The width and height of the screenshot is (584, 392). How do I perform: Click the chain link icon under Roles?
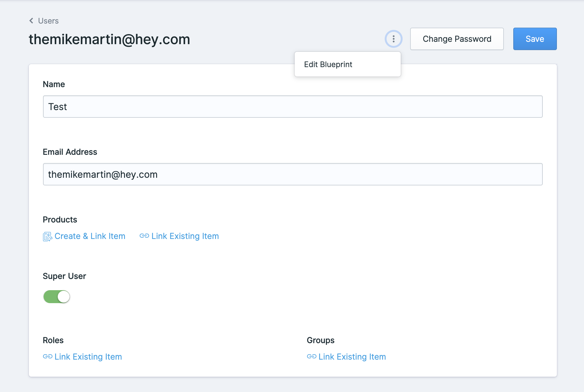tap(47, 357)
